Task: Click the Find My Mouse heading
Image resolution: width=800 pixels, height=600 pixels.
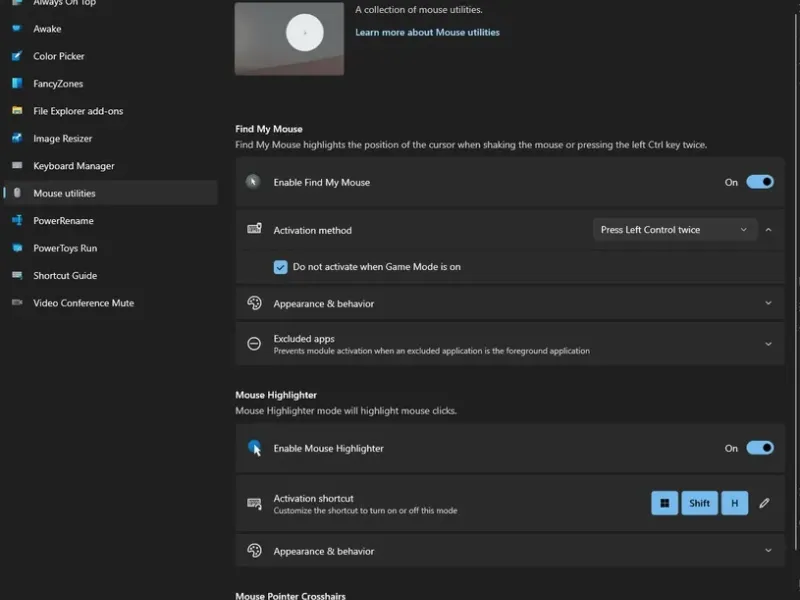Action: (269, 129)
